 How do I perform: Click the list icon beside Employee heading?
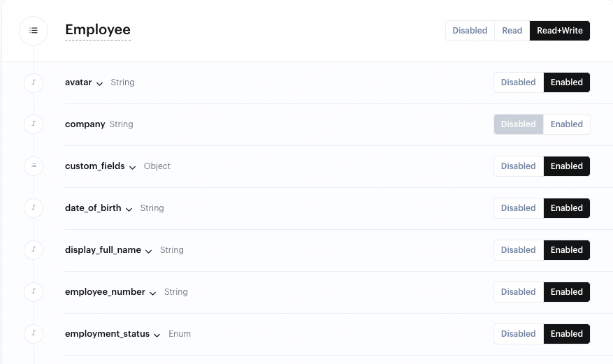(x=34, y=31)
